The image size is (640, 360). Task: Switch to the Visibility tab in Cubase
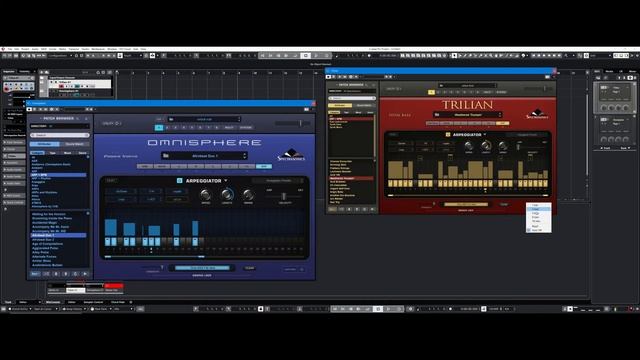pyautogui.click(x=24, y=71)
